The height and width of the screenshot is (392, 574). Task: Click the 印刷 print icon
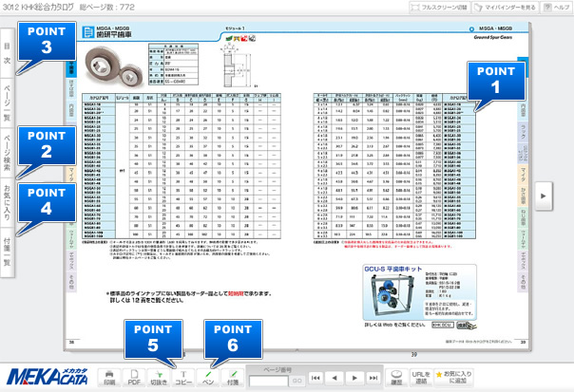110,377
